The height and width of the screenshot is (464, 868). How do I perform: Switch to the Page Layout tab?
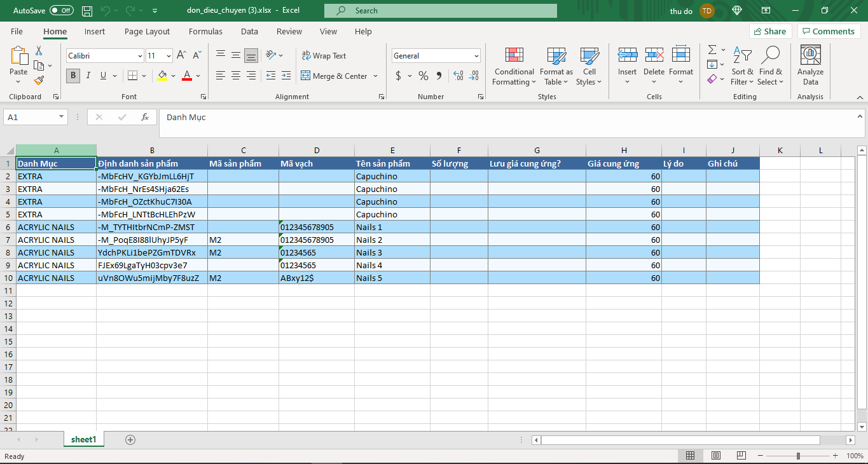point(147,31)
